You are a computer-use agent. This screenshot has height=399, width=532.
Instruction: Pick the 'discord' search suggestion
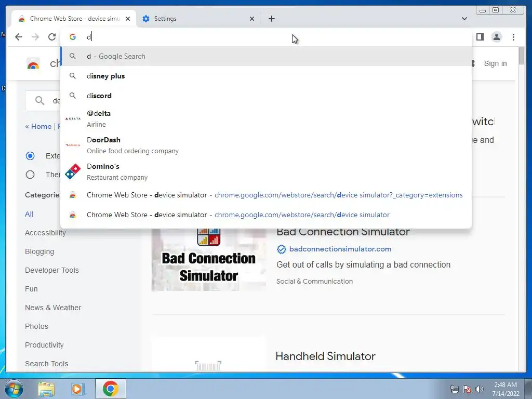pos(266,96)
